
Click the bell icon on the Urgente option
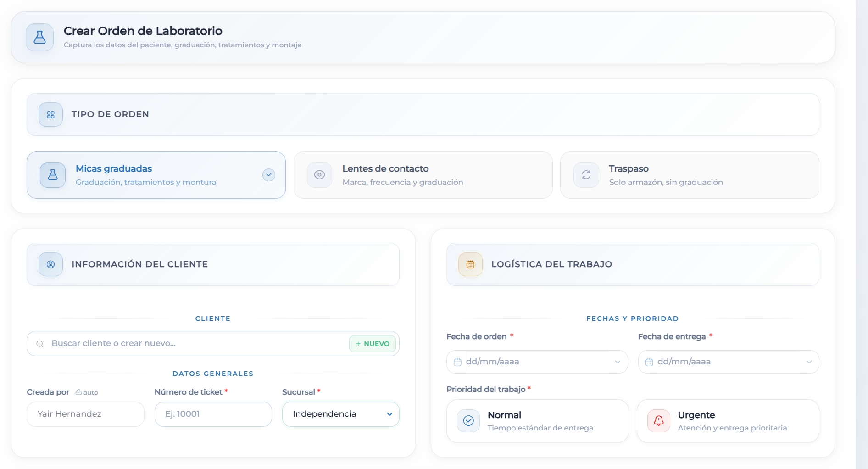[659, 421]
